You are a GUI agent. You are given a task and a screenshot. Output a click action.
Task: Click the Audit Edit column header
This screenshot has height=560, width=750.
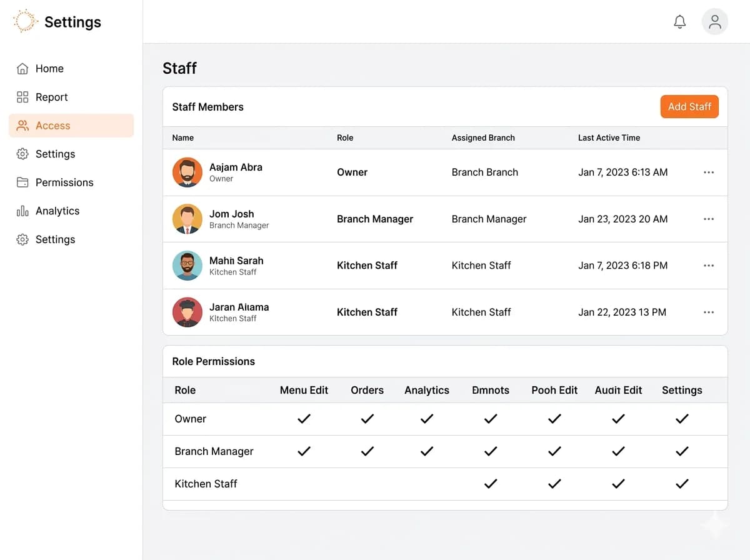618,390
